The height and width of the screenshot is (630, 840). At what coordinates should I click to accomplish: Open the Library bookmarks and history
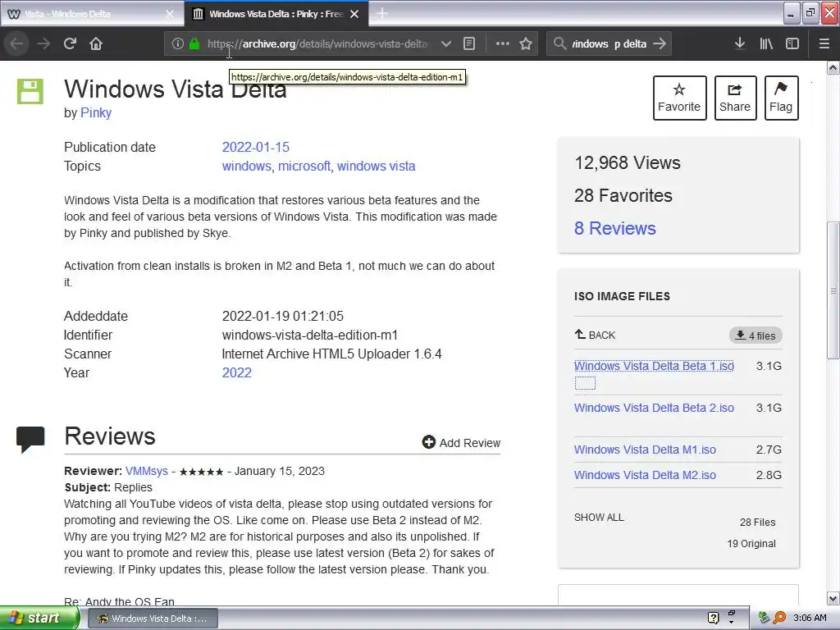(x=766, y=43)
